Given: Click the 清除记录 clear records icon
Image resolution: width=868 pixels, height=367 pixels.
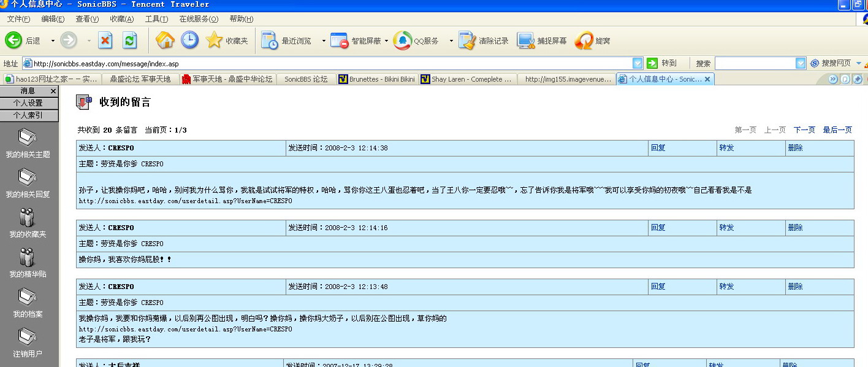Looking at the screenshot, I should (467, 41).
